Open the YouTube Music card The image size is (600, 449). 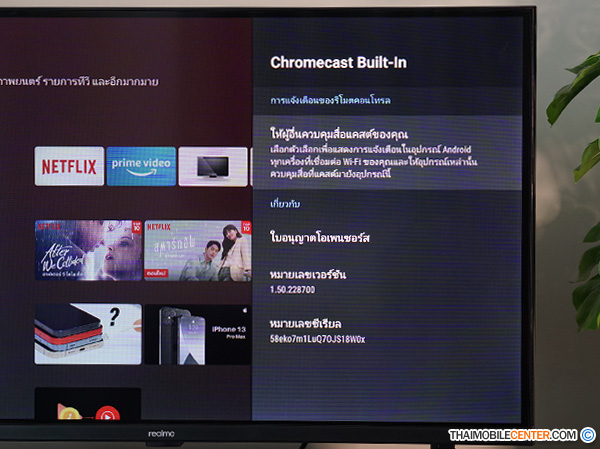point(88,403)
